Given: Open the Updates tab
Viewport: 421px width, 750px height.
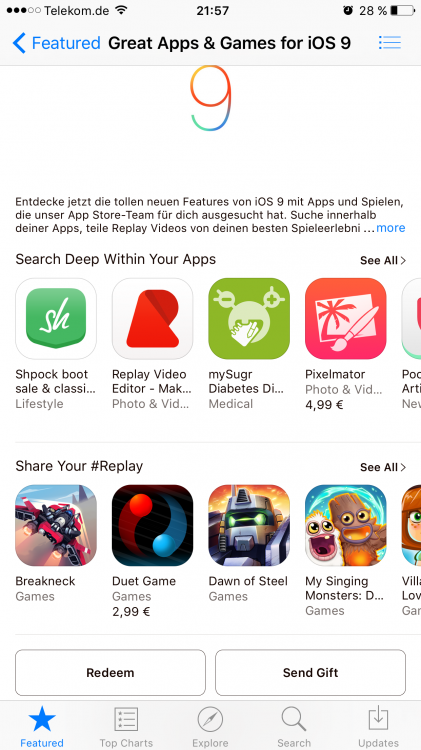Looking at the screenshot, I should 378,727.
